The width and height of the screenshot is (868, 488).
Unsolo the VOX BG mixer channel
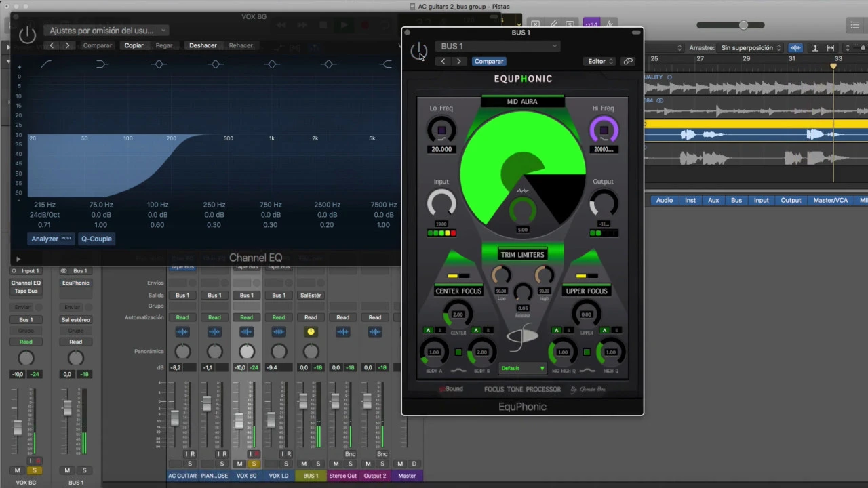(x=254, y=464)
